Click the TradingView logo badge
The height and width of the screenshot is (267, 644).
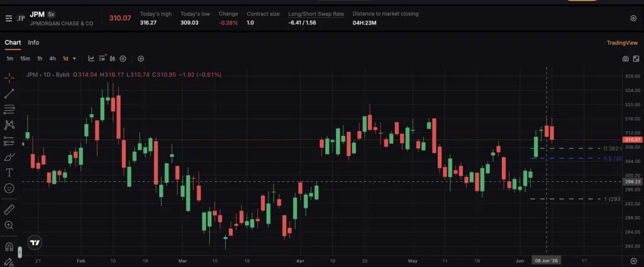click(35, 242)
